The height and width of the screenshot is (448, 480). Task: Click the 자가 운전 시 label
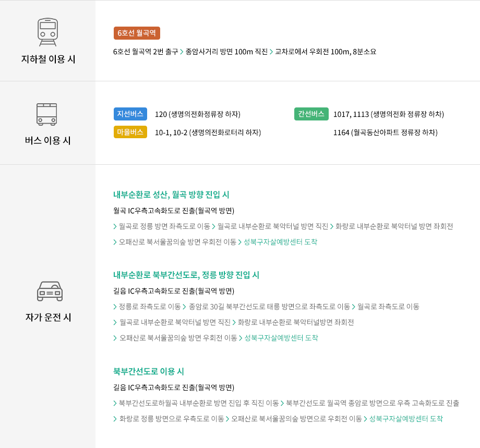coord(49,317)
